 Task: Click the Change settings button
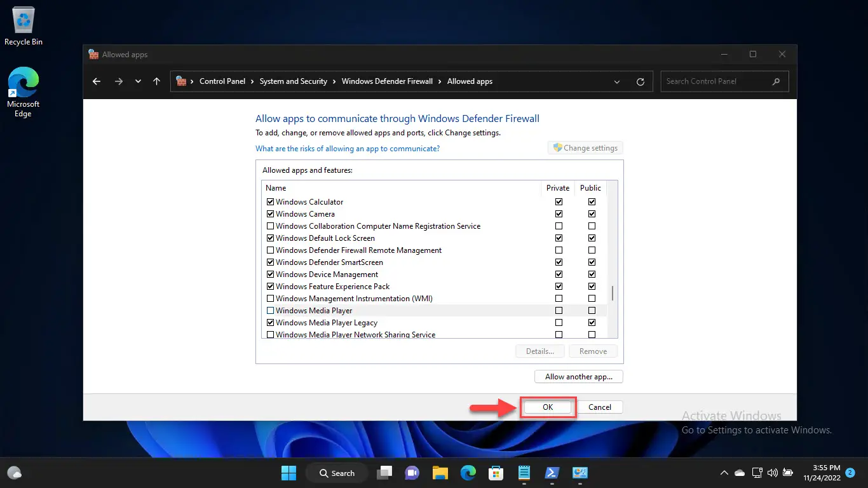[x=585, y=148]
